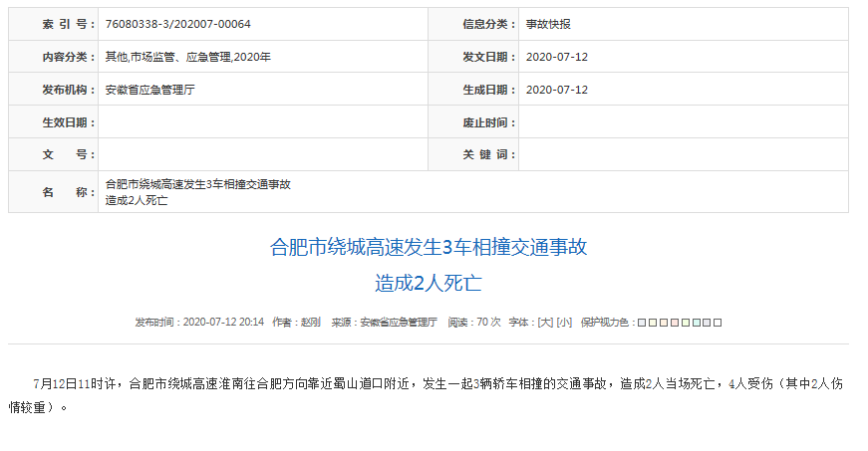Click the 废止时间 label
Screen dimensions: 868x451
(488, 122)
